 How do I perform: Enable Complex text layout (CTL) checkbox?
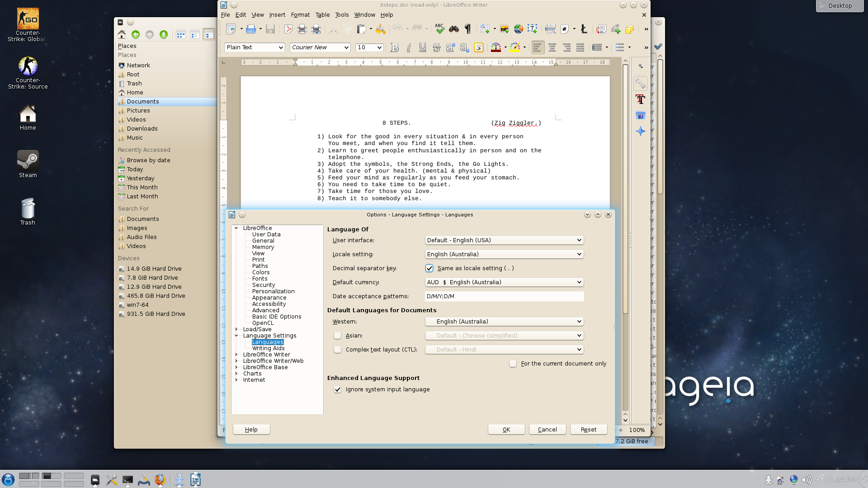tap(337, 350)
